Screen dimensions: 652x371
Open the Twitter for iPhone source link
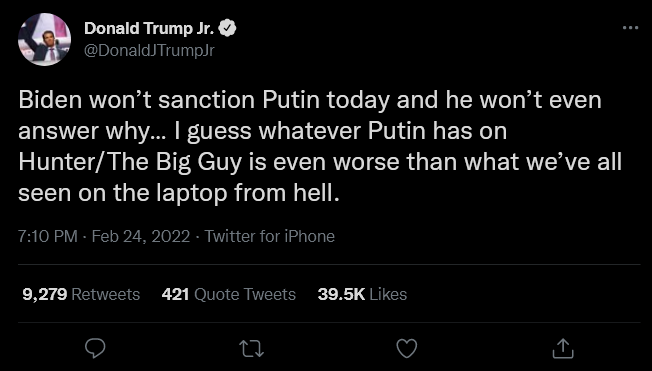coord(269,236)
